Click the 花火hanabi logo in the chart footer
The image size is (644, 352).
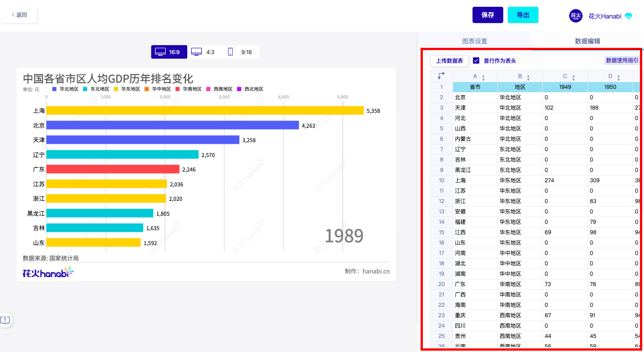click(x=48, y=273)
